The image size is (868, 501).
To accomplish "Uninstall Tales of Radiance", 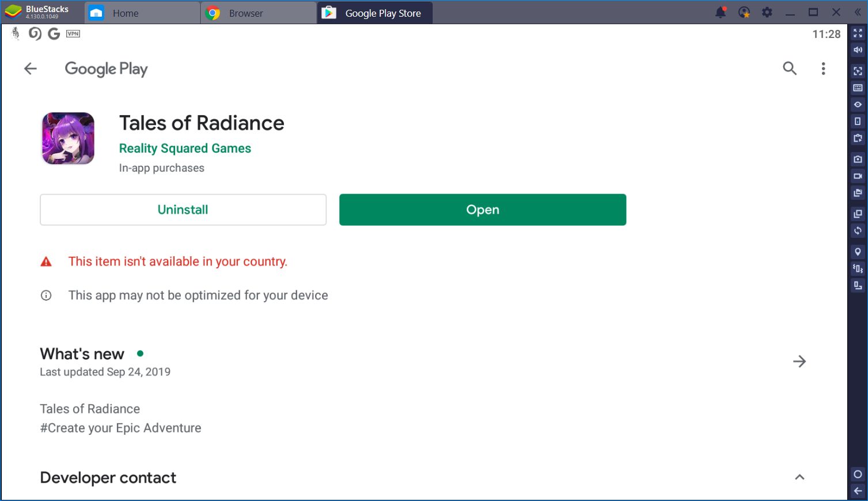I will point(183,210).
